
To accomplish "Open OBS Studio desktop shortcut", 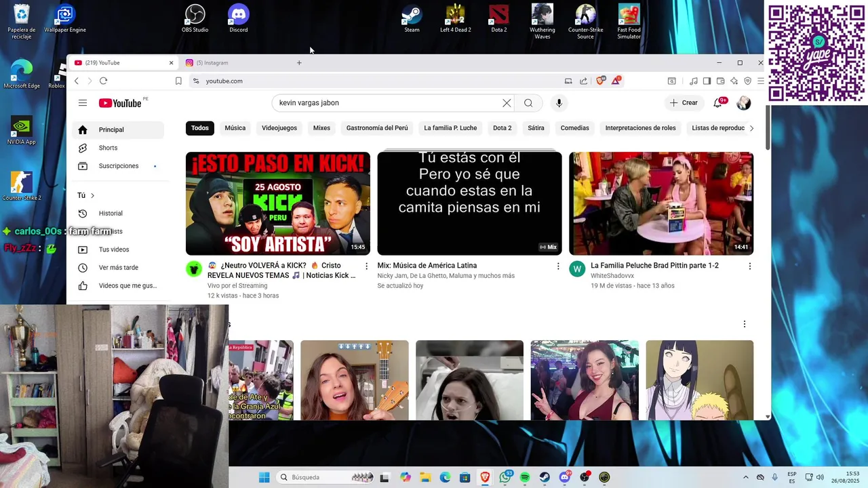I will (x=195, y=19).
